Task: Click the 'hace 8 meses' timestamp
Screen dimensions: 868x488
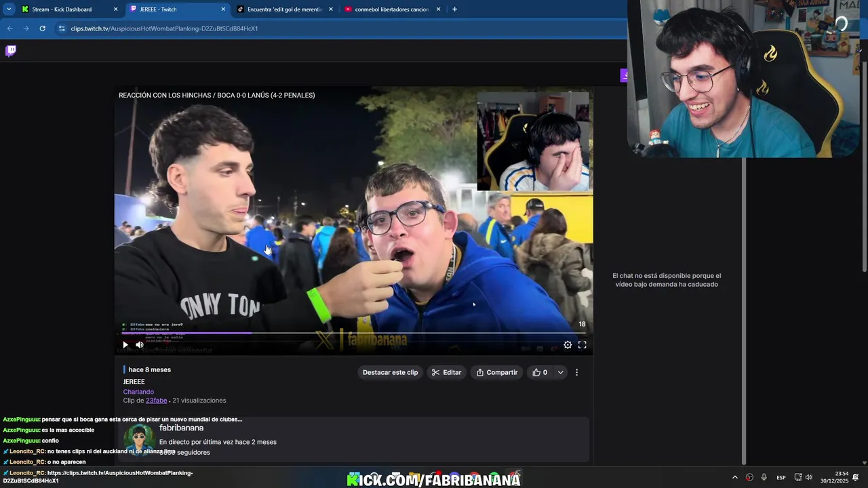Action: pos(150,370)
